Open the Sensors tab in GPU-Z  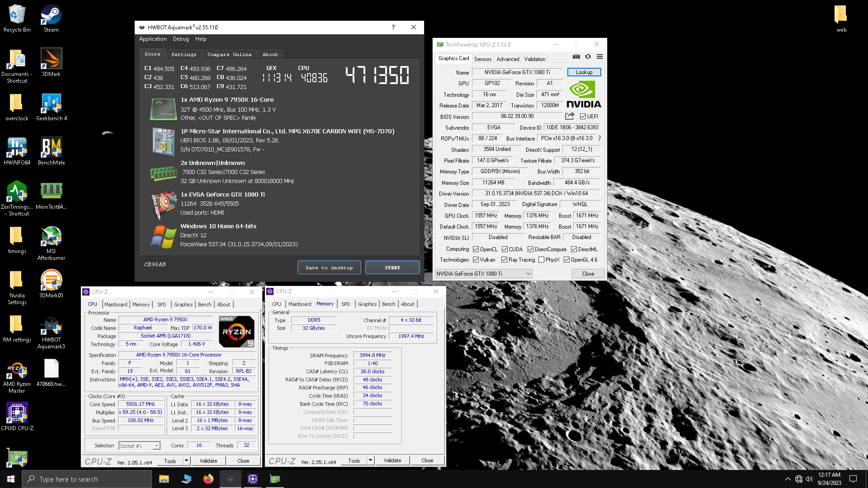[482, 59]
